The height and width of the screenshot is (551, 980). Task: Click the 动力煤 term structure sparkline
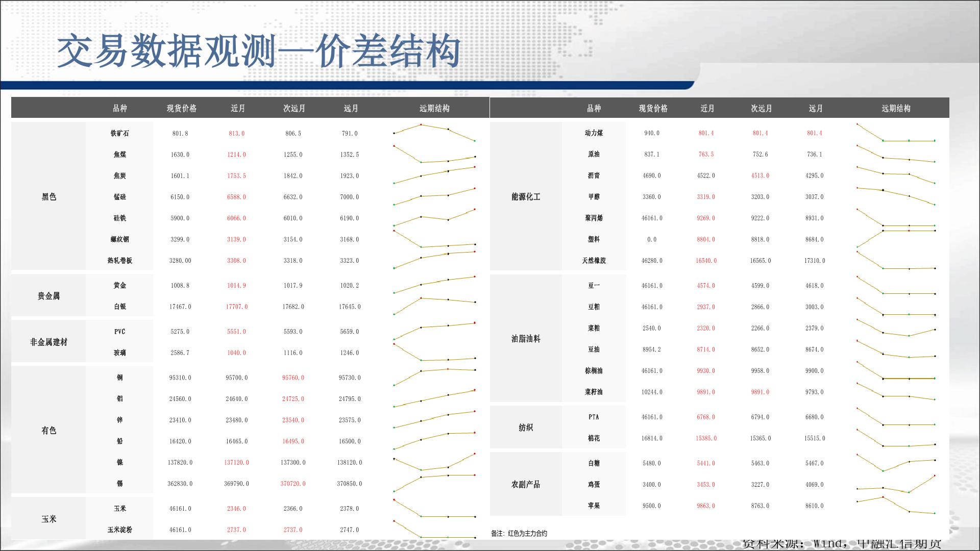(x=896, y=133)
